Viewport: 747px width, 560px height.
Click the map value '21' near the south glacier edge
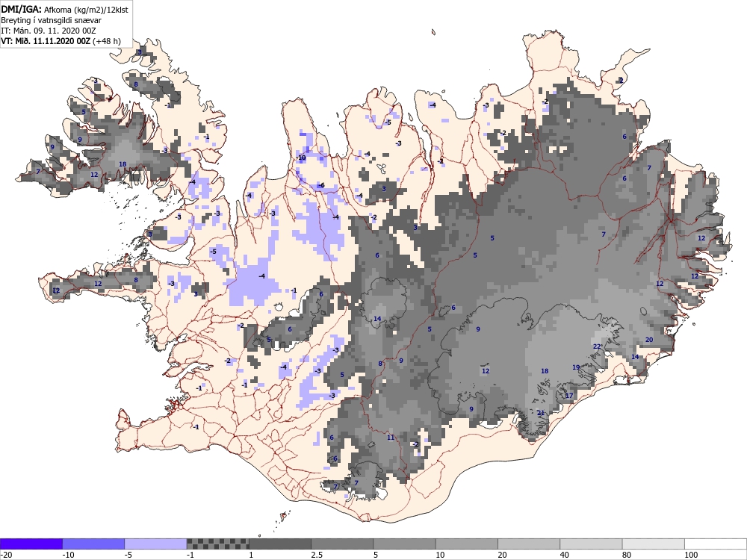(x=541, y=413)
